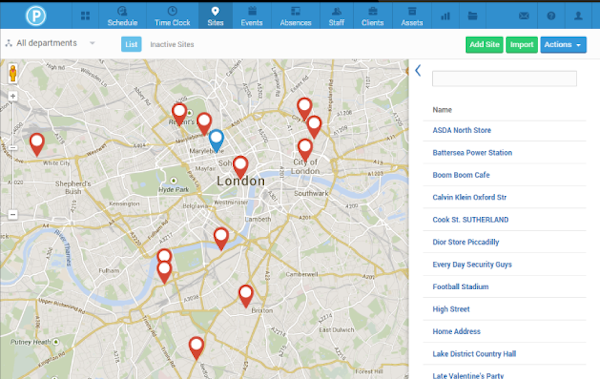This screenshot has width=600, height=379.
Task: Open the user profile icon
Action: point(578,16)
